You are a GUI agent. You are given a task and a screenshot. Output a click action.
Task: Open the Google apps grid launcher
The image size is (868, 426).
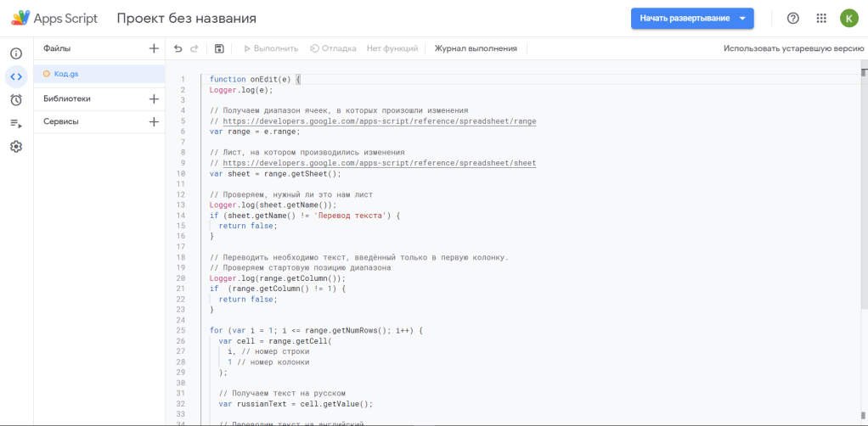click(x=820, y=19)
